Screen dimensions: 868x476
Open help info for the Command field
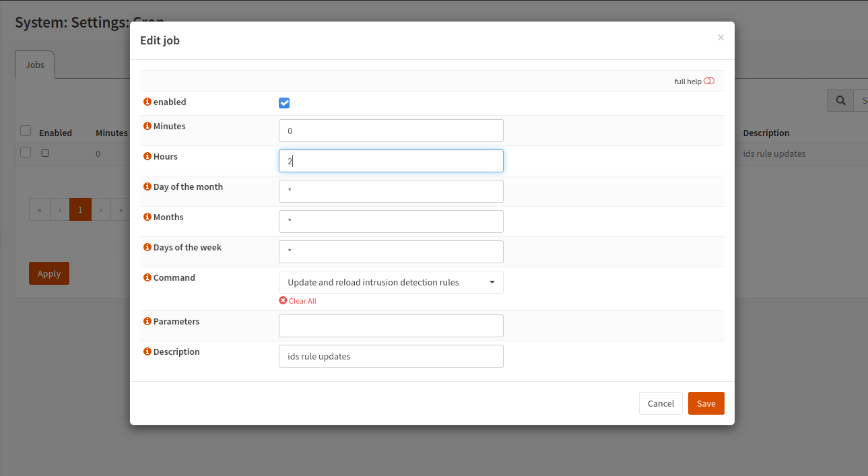[x=147, y=277]
